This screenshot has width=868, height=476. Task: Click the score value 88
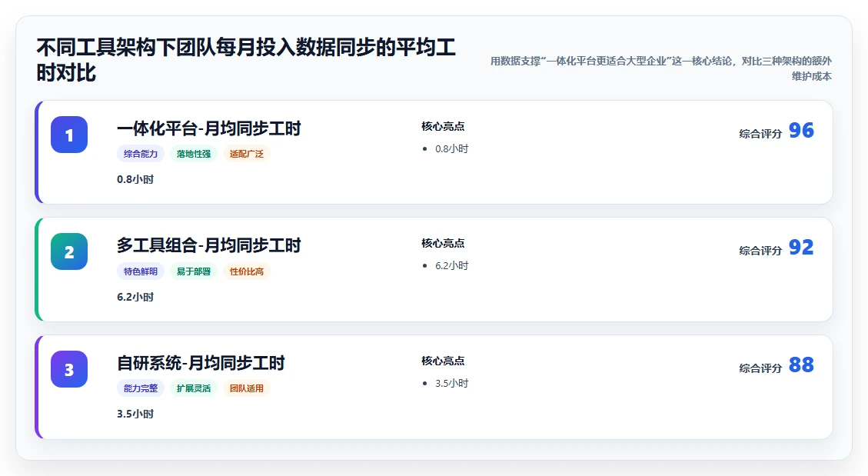[801, 364]
